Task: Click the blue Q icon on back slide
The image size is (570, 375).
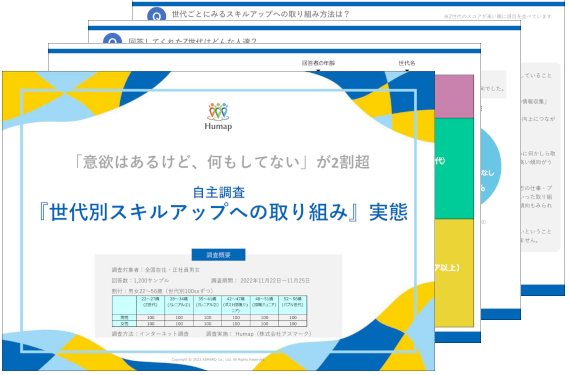Action: coord(156,15)
